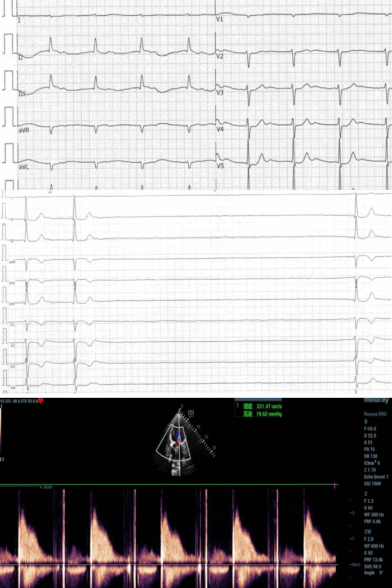The width and height of the screenshot is (392, 588).
Task: Click the V5 lead label on first ECG
Action: coord(220,166)
